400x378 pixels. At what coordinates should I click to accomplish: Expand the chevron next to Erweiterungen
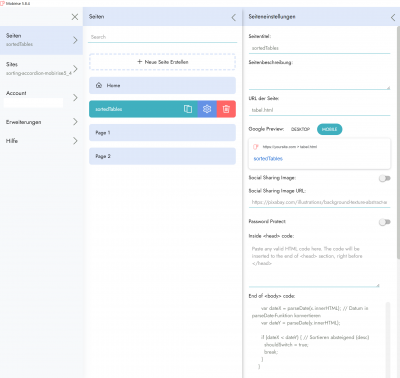75,122
